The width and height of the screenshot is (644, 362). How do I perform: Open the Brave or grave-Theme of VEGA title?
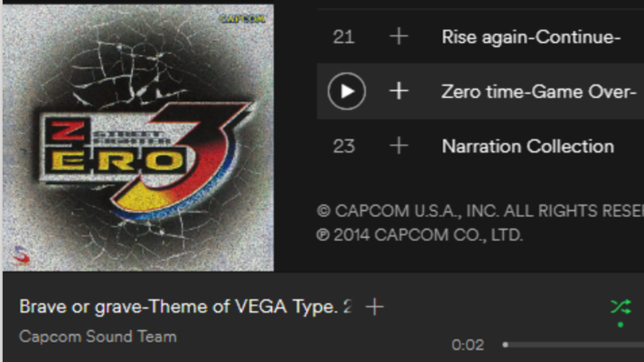[184, 307]
